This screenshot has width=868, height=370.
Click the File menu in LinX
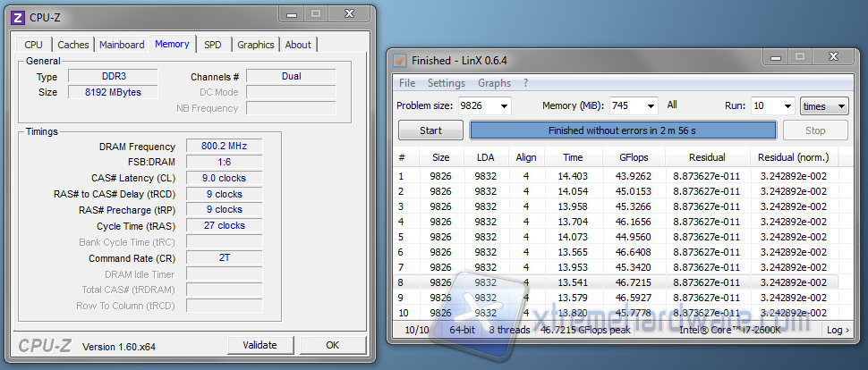(x=407, y=83)
